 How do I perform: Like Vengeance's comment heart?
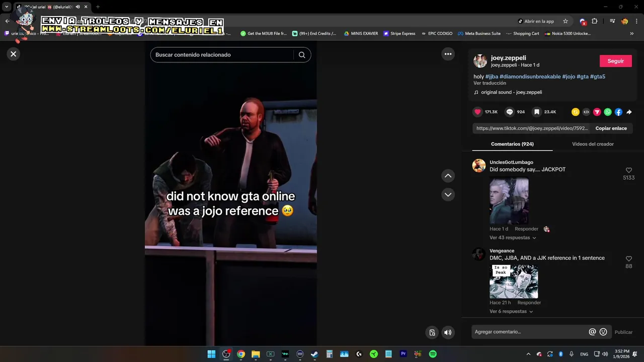point(628,259)
